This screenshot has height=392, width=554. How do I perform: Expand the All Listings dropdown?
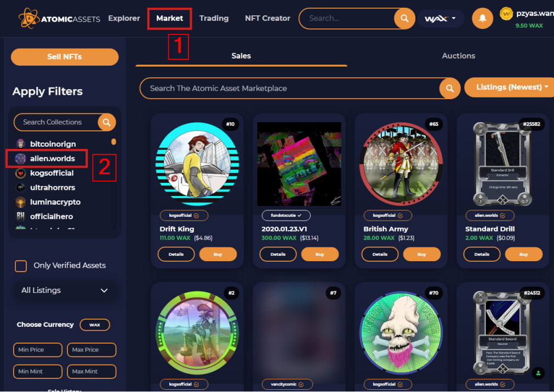[65, 290]
